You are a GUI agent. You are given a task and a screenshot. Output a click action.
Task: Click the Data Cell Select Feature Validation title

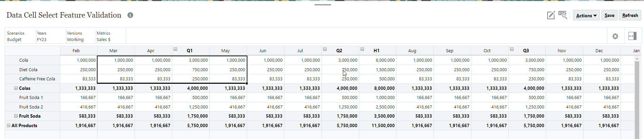(x=64, y=15)
